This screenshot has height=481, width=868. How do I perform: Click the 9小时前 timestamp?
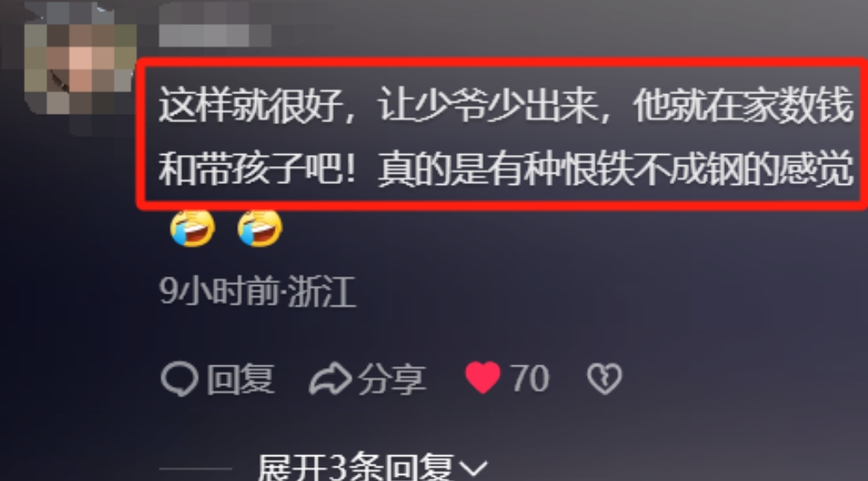click(x=219, y=291)
